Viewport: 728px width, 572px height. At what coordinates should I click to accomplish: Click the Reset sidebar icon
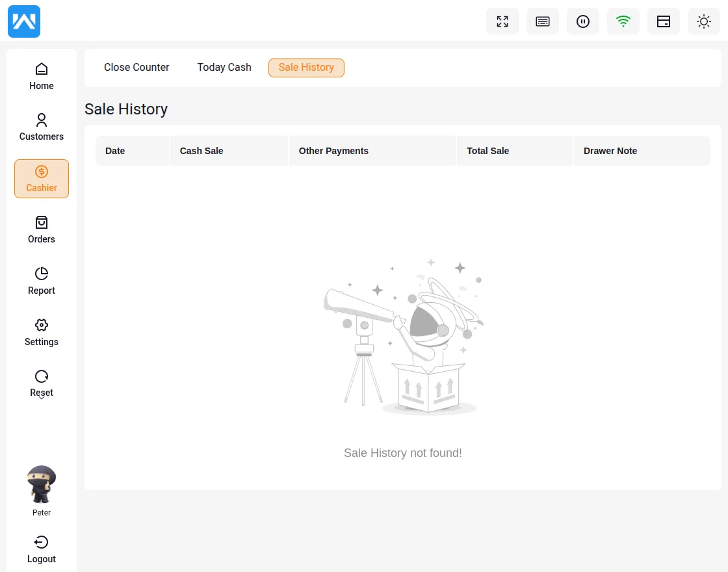(x=42, y=377)
